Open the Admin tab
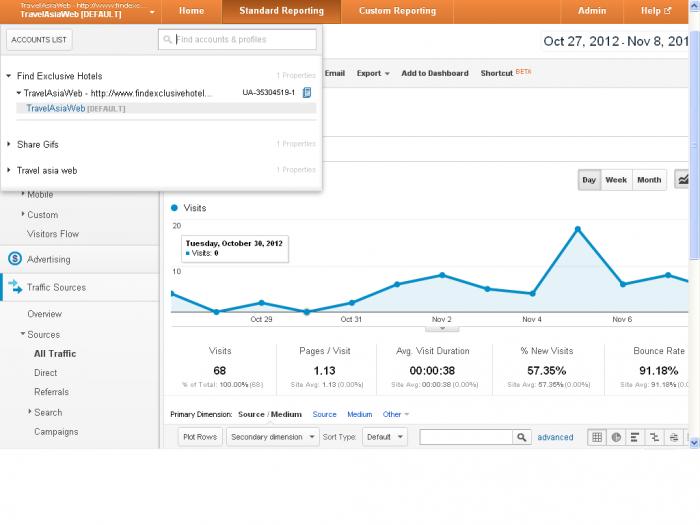700x525 pixels. [592, 11]
